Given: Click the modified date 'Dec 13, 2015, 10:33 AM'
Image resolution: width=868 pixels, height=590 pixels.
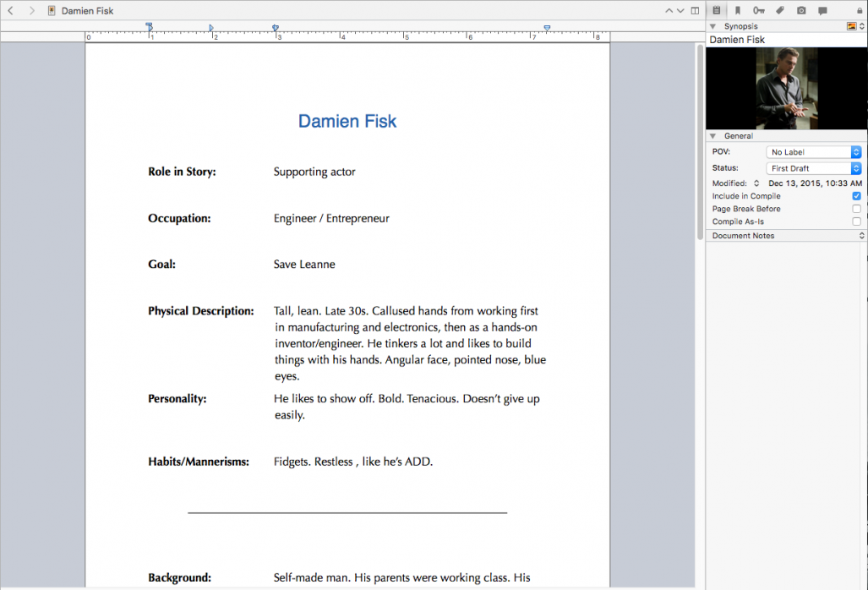Looking at the screenshot, I should click(x=816, y=183).
